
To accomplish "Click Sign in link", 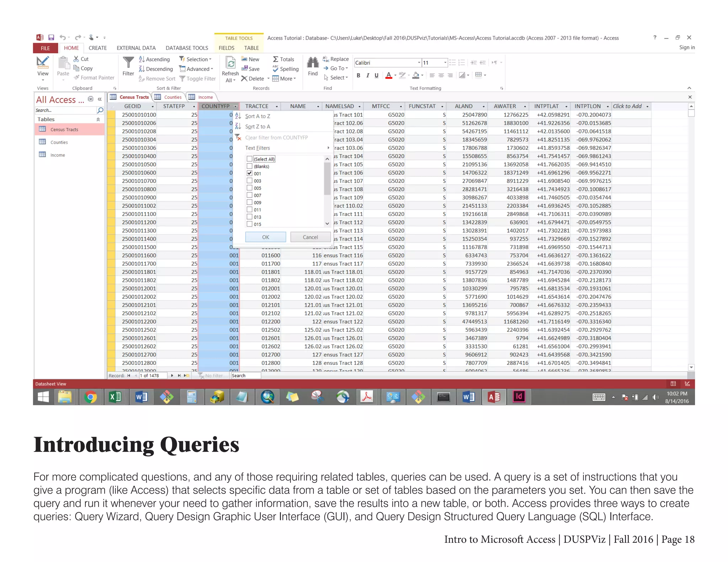I will (687, 47).
